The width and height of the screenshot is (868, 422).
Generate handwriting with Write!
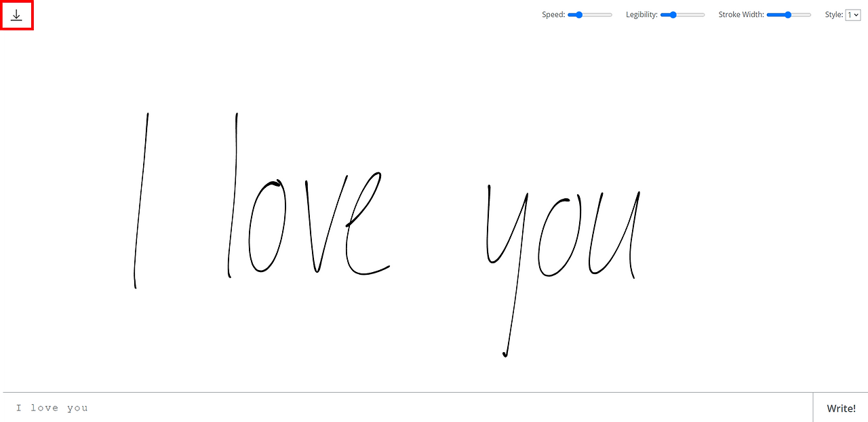(841, 408)
